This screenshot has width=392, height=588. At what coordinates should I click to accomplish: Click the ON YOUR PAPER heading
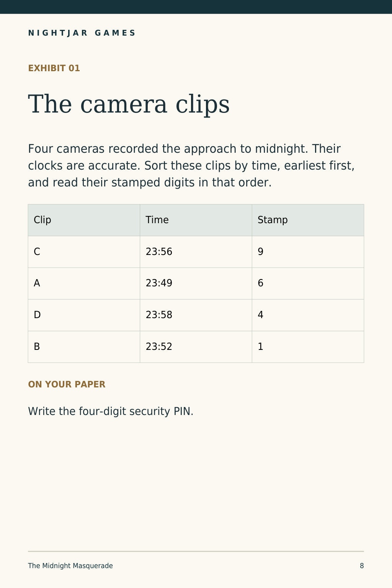(x=67, y=384)
